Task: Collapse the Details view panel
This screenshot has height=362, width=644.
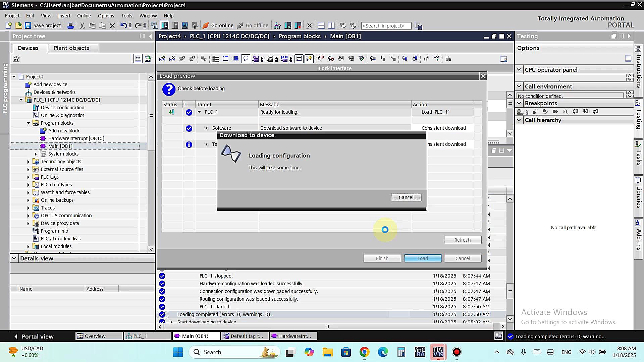Action: [x=14, y=258]
